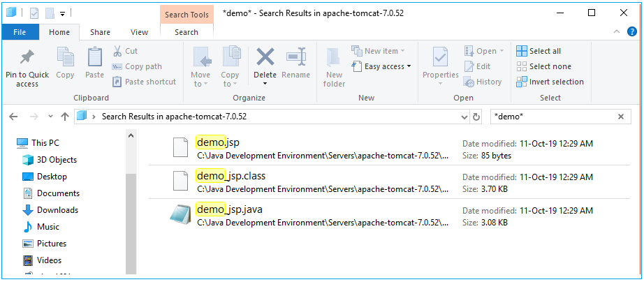This screenshot has height=282, width=644.
Task: Open Documents in navigation pane
Action: point(50,193)
